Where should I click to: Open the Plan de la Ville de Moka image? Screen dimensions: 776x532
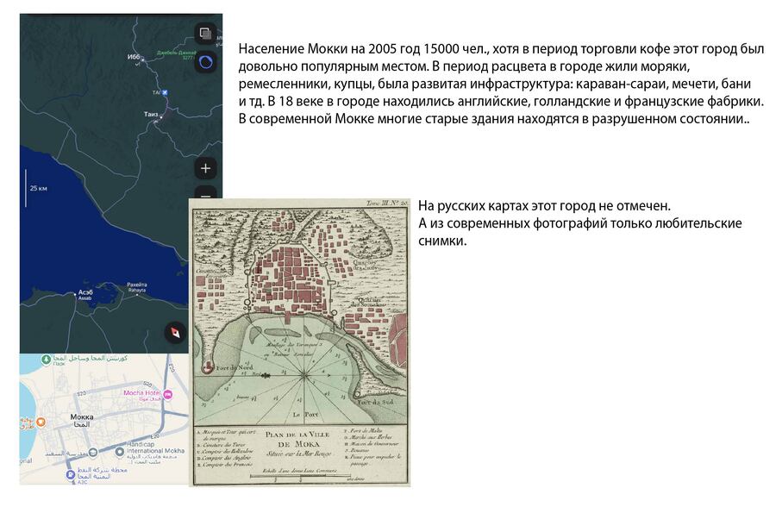point(299,342)
